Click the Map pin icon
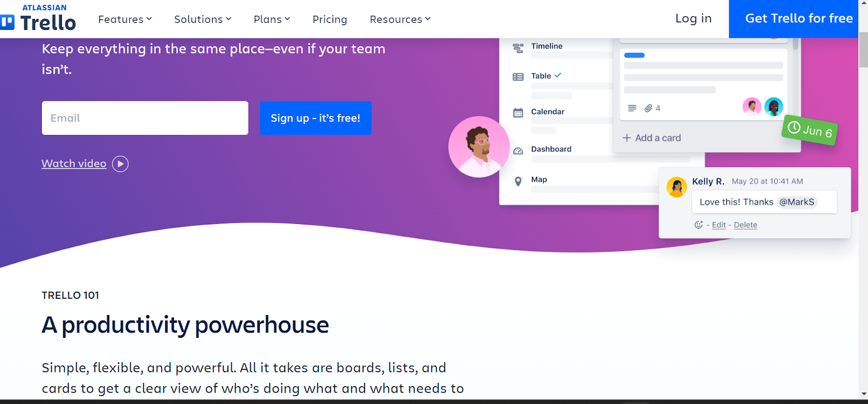The height and width of the screenshot is (404, 868). click(518, 181)
